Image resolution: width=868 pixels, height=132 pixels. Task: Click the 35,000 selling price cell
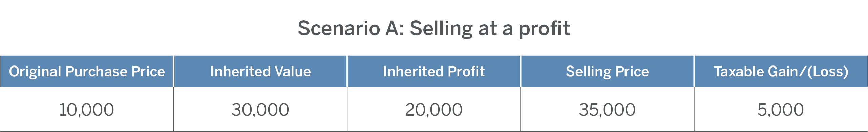click(607, 110)
